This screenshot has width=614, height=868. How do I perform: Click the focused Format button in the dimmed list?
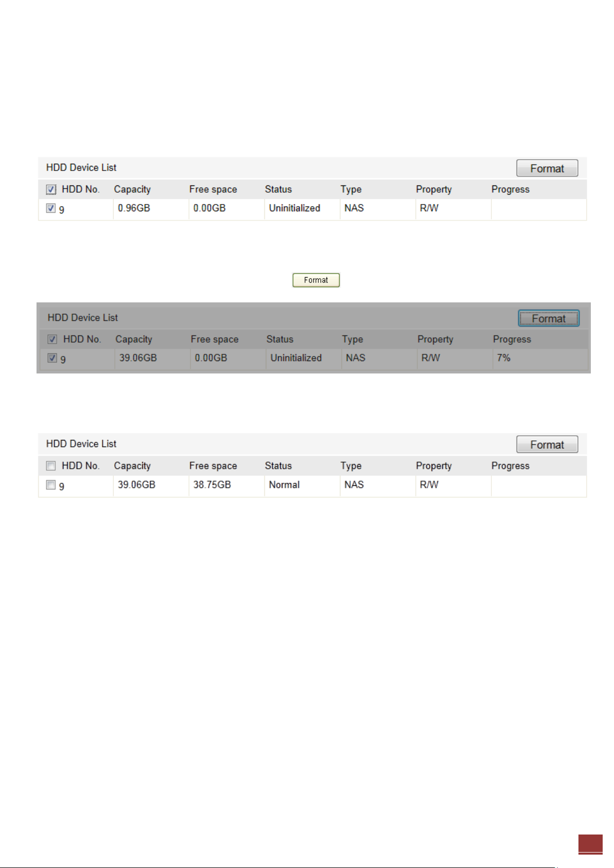[x=549, y=318]
